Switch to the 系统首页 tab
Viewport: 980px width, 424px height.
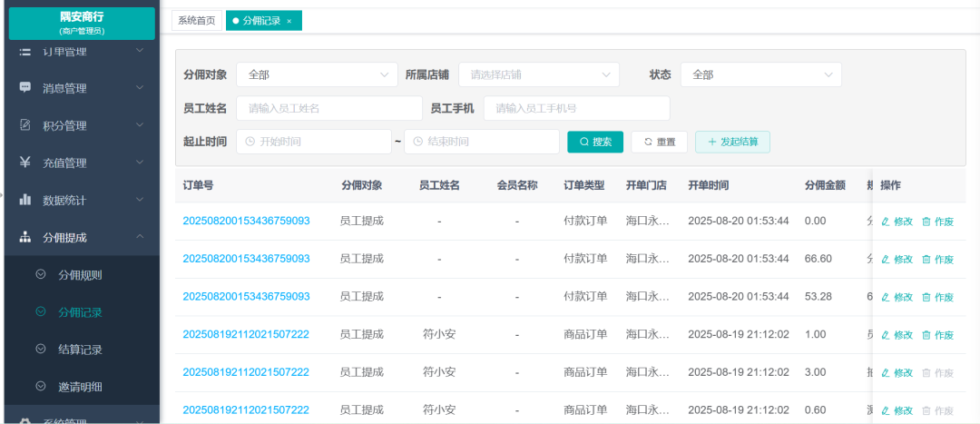[197, 20]
